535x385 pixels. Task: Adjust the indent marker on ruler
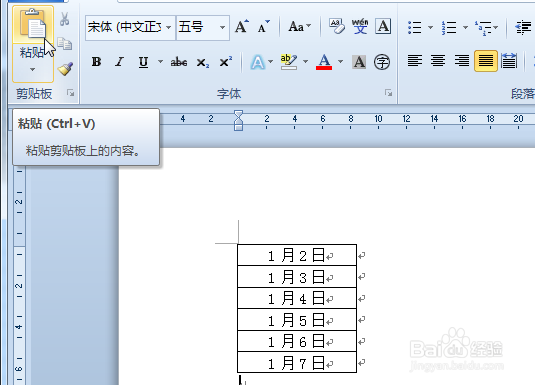click(238, 120)
